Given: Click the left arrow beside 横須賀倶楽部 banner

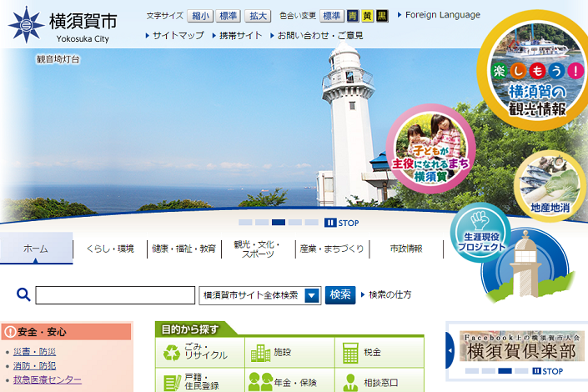Looking at the screenshot, I should point(450,351).
